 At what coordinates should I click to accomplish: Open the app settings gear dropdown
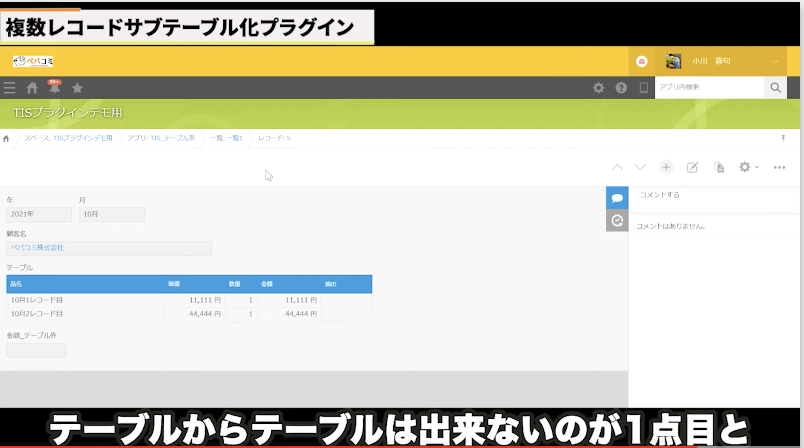pyautogui.click(x=748, y=167)
